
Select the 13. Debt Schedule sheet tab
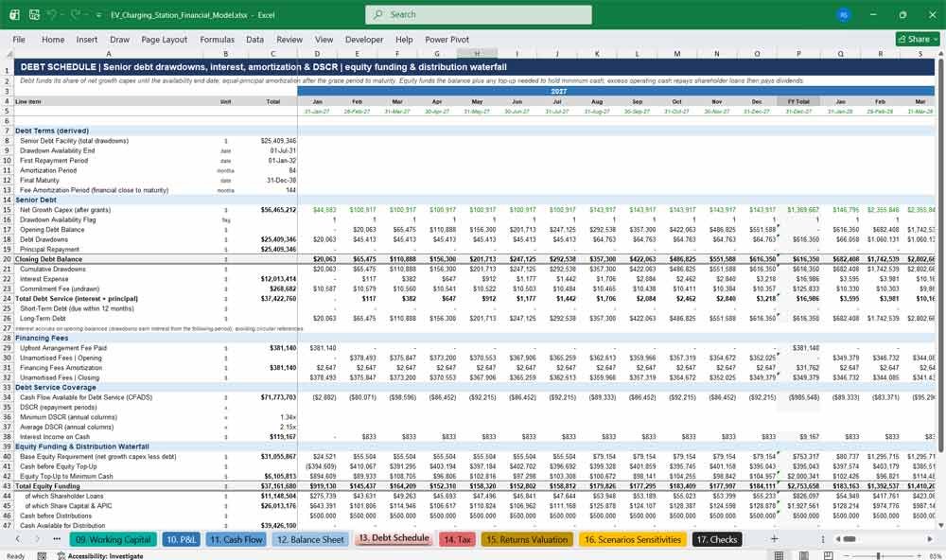click(394, 538)
